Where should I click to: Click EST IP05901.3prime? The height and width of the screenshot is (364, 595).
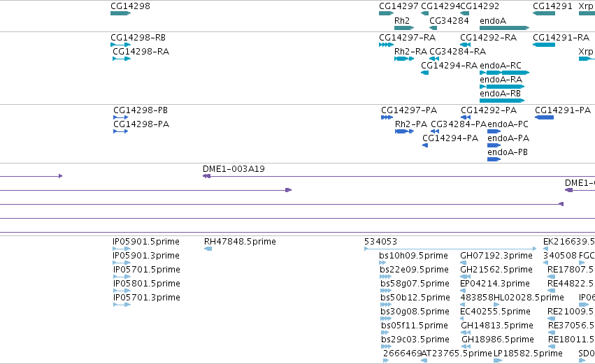122,263
